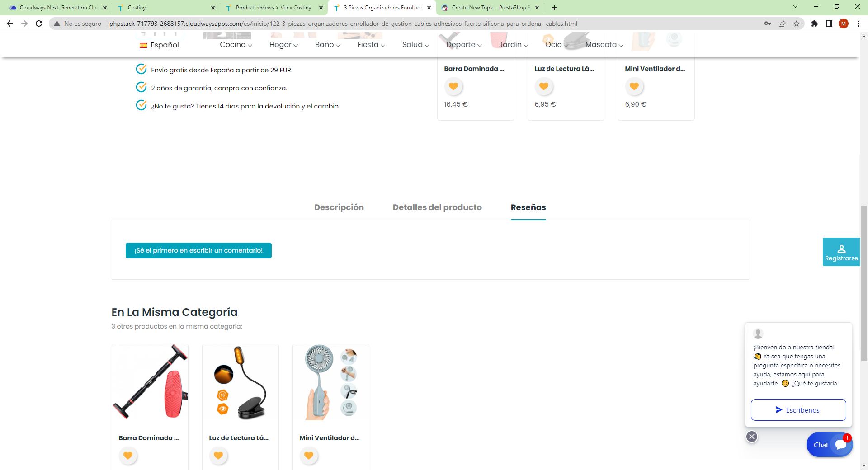Go back to the previous page
The image size is (868, 470).
click(x=10, y=23)
